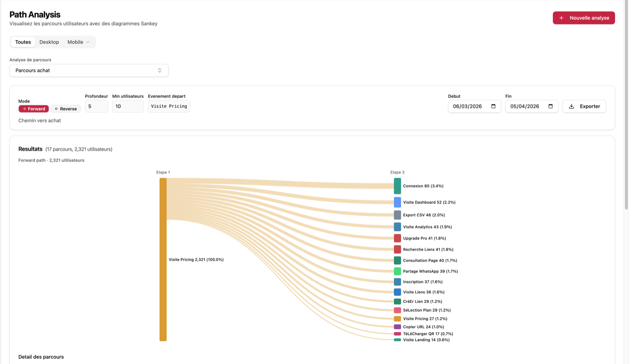Viewport: 629px width, 364px height.
Task: Click the green Connexion node swatch
Action: [x=397, y=186]
